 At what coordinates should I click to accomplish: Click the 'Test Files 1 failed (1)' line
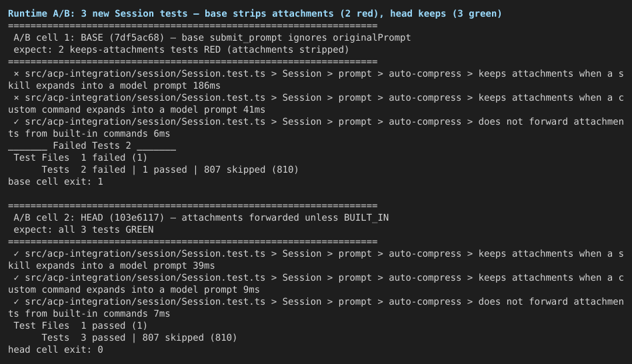[x=80, y=157]
